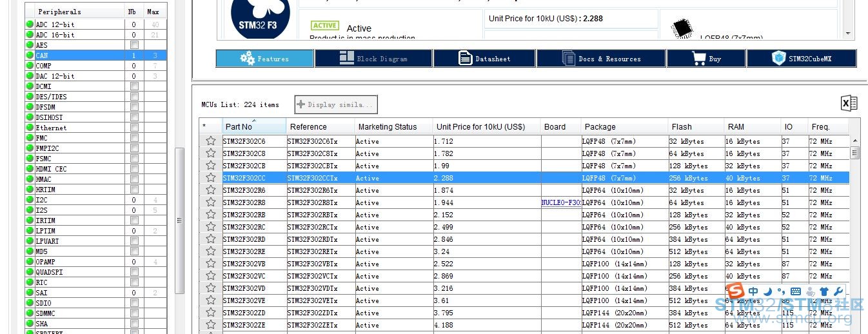Click the Sogou input method S icon
Image resolution: width=868 pixels, height=334 pixels.
[735, 291]
